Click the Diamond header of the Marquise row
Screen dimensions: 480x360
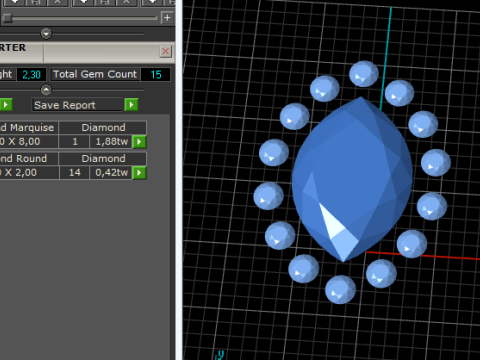click(x=103, y=127)
